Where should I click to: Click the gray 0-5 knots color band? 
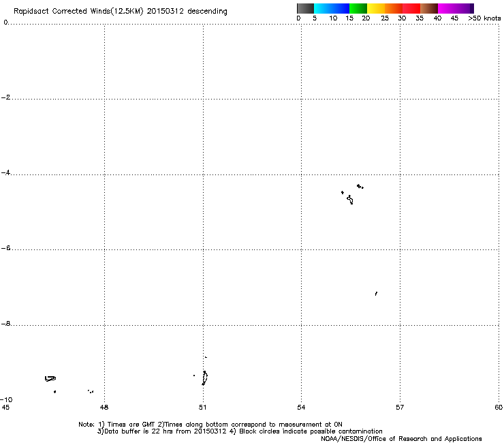[305, 8]
